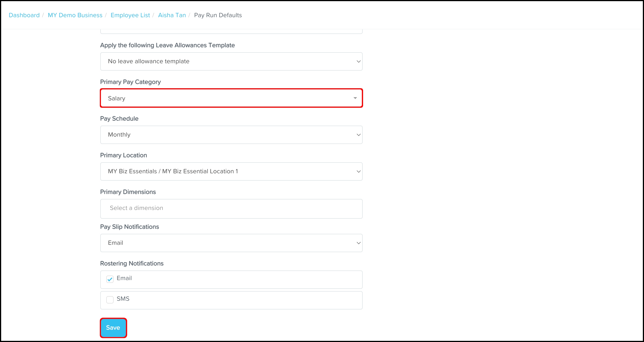Uncheck the Email rostering notification checkbox
This screenshot has width=644, height=342.
pyautogui.click(x=110, y=279)
